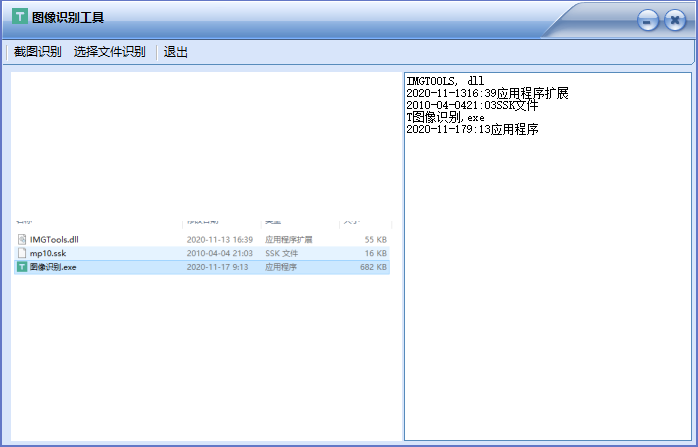The image size is (698, 447).
Task: Minimize the 图像识别工具 window
Action: tap(648, 20)
